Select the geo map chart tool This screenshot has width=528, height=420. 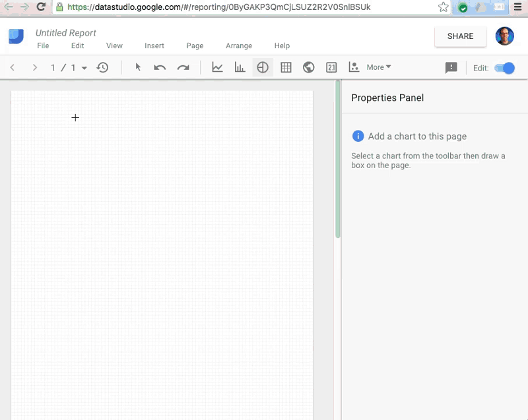point(308,67)
